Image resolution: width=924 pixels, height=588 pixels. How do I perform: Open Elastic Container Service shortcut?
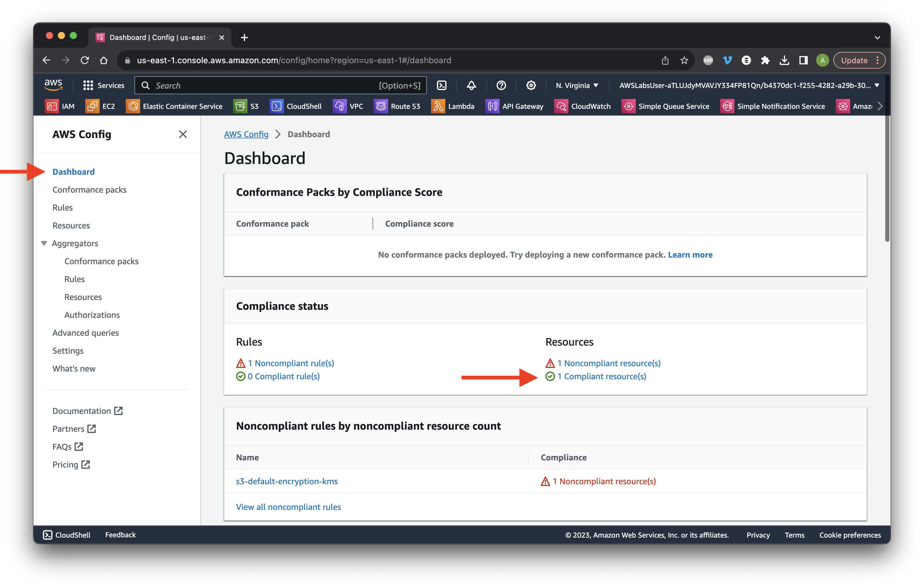[174, 106]
